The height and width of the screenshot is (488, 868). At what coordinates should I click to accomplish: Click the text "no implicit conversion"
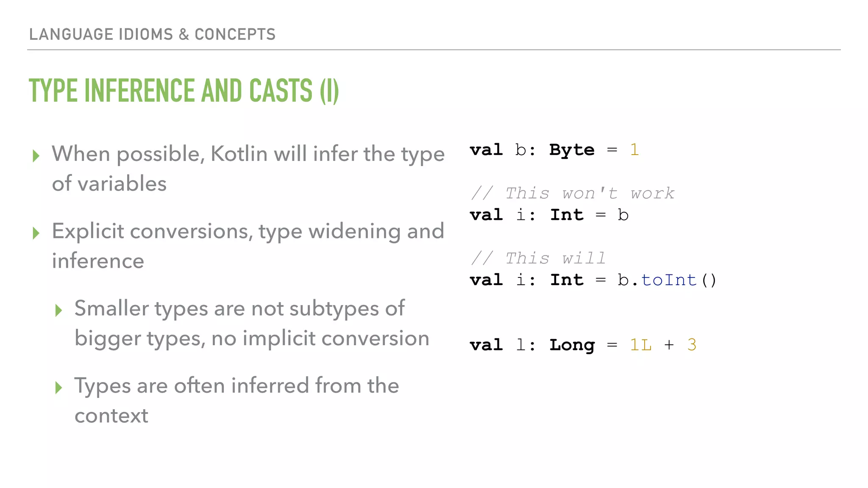point(320,338)
